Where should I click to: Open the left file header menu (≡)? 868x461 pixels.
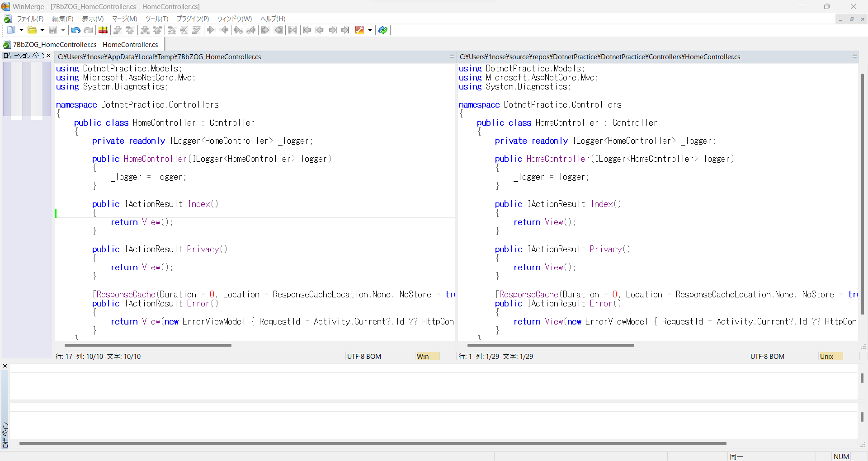tap(452, 56)
